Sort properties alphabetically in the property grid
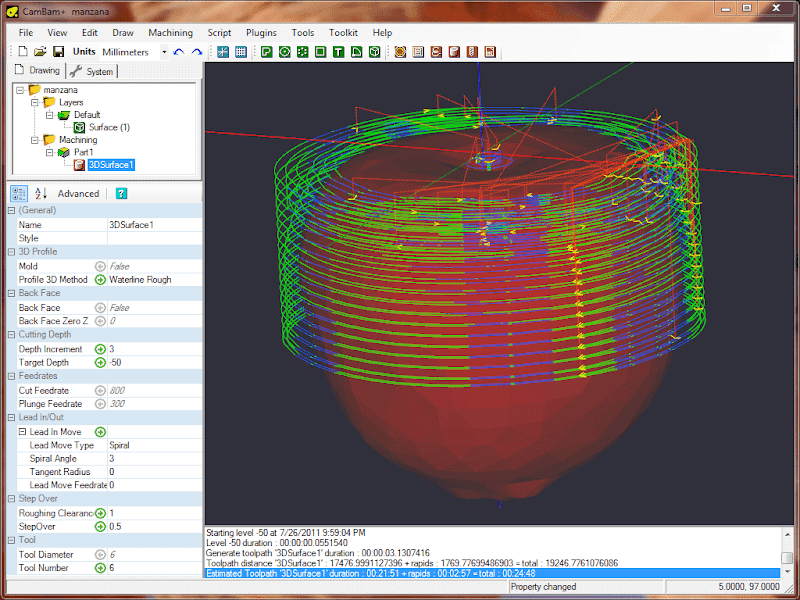 [x=42, y=193]
